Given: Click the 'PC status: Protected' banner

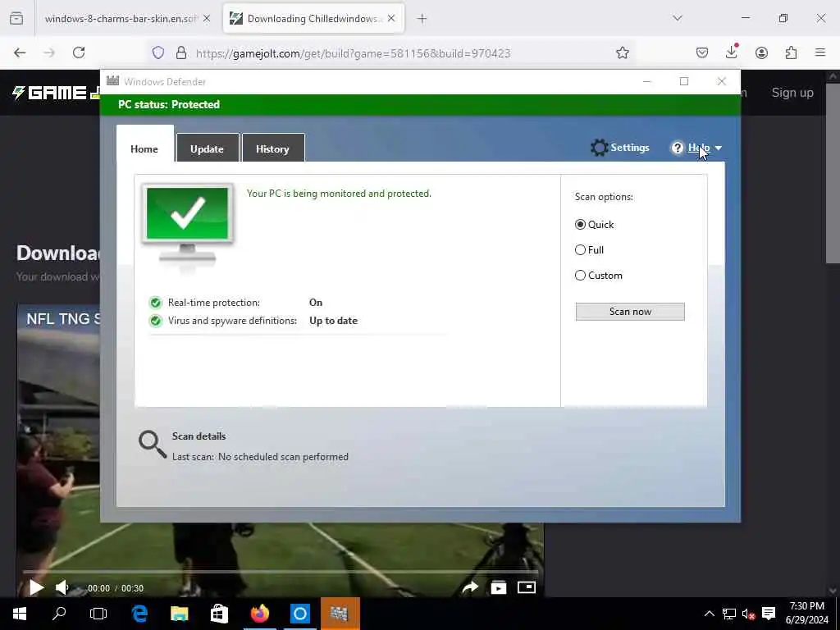Looking at the screenshot, I should point(421,104).
